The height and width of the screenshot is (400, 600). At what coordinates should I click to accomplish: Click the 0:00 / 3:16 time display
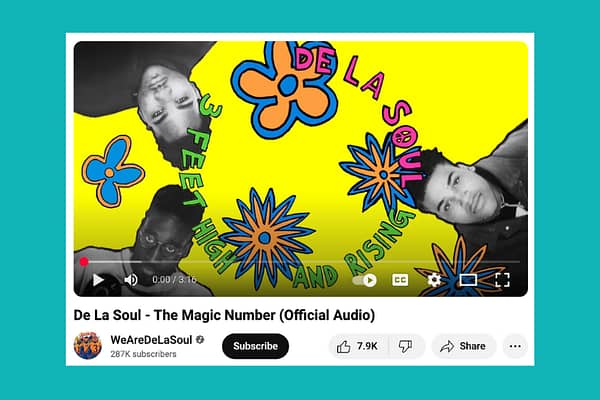[174, 280]
